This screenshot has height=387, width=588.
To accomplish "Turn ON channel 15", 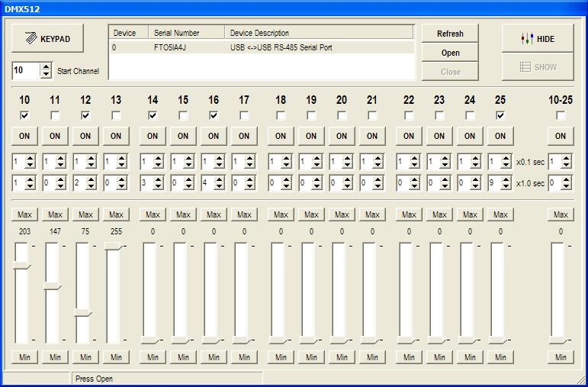I will click(x=183, y=136).
